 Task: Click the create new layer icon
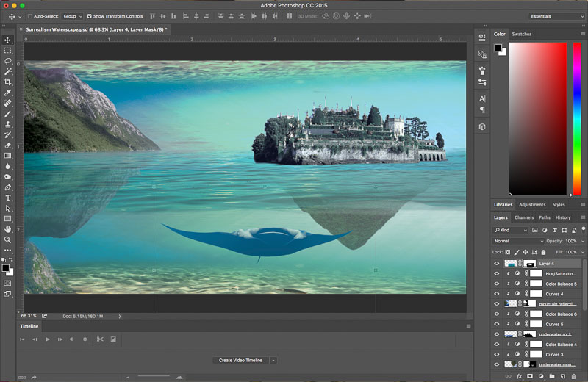(x=563, y=376)
